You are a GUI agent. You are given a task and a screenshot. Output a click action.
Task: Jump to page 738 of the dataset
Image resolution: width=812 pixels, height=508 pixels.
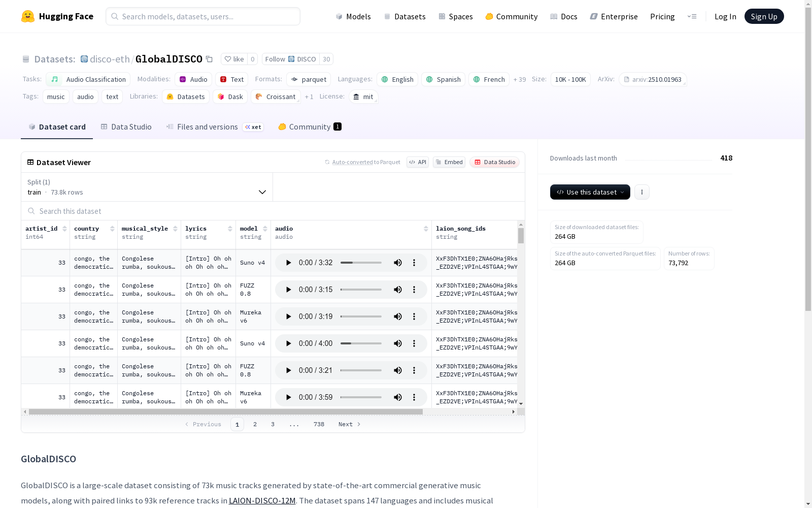pos(319,424)
